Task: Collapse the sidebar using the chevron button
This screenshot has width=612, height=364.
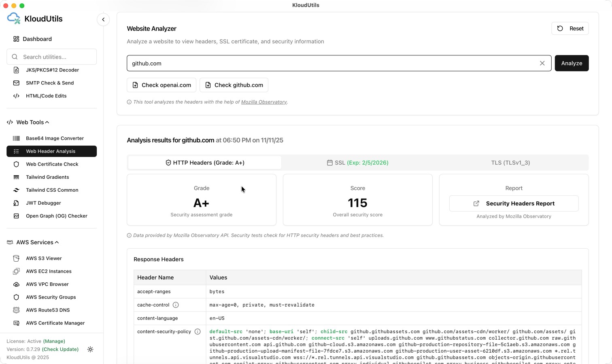Action: [103, 19]
